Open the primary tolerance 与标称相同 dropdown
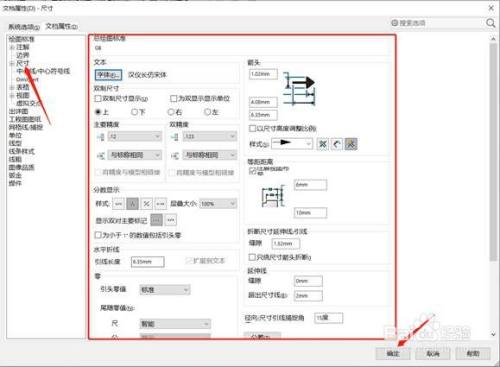The width and height of the screenshot is (500, 367). click(135, 155)
